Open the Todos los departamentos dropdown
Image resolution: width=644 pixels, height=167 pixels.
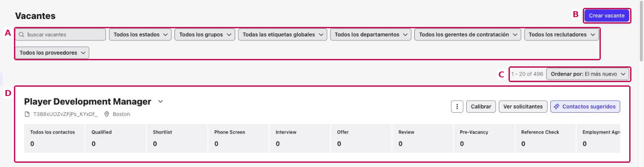(371, 34)
